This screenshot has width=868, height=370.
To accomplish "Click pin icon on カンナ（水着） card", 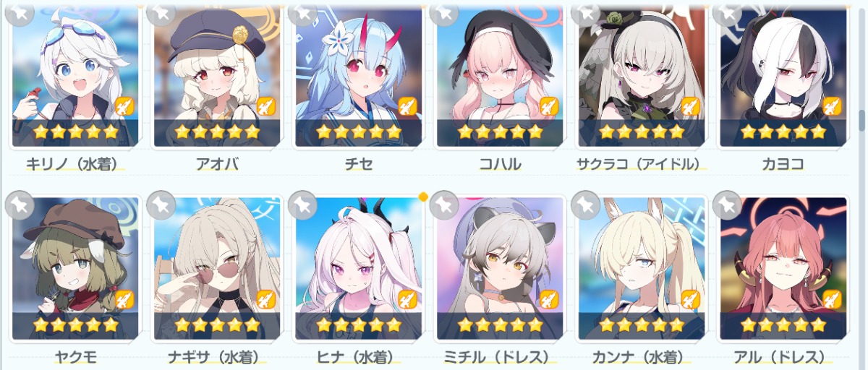I will pos(586,205).
